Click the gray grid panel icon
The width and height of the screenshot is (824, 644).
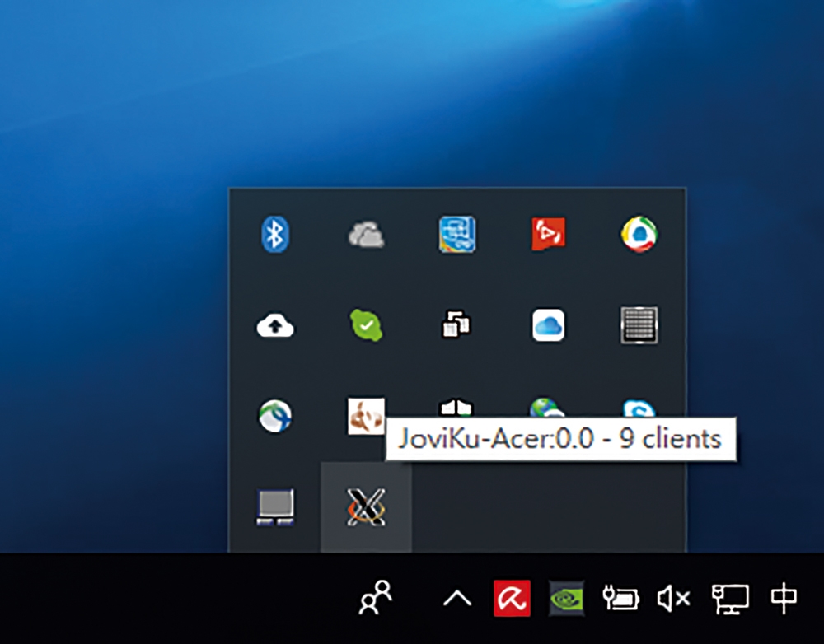tap(639, 325)
